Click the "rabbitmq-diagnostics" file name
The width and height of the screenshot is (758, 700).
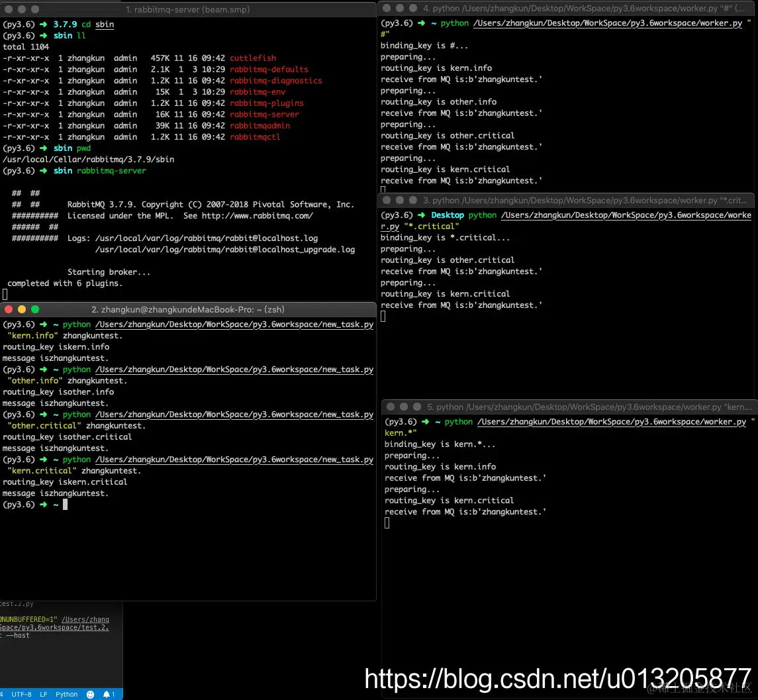coord(276,81)
